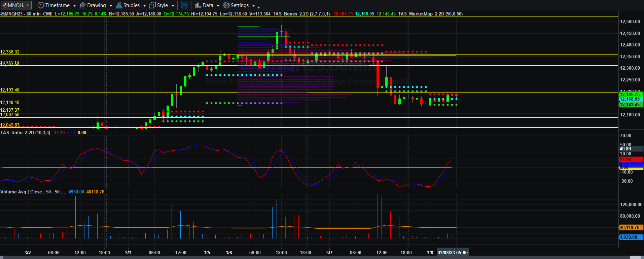Expand the Timeframe dropdown arrow

[74, 6]
